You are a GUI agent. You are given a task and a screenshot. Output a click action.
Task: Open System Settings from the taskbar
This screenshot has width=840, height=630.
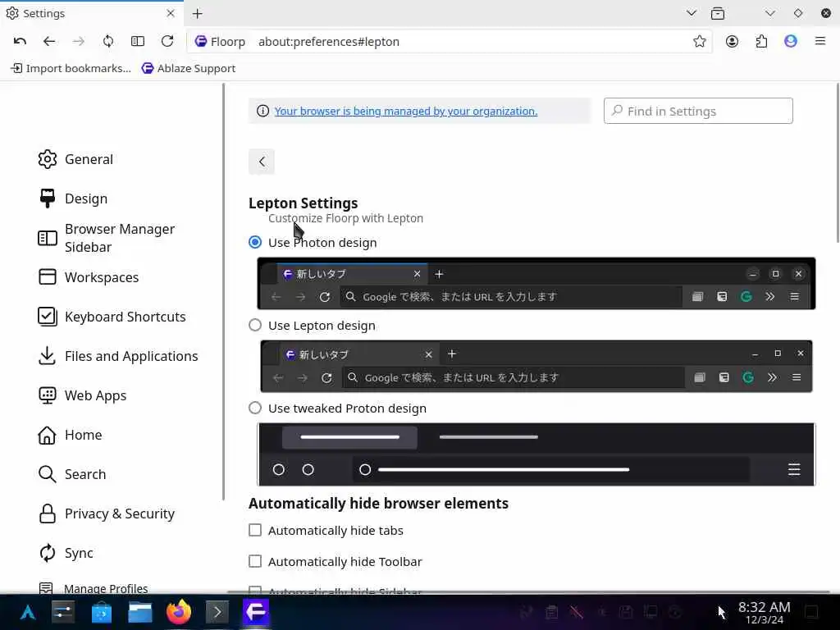[x=63, y=612]
